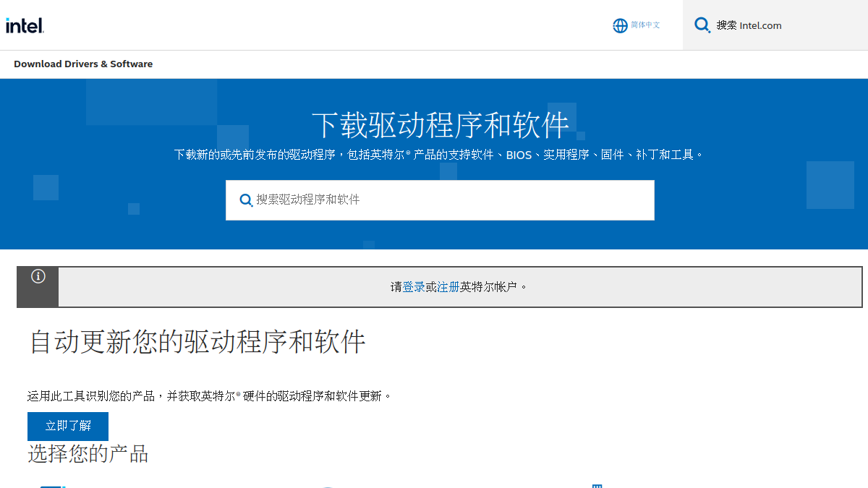
Task: Click the Intel logo
Action: (25, 25)
